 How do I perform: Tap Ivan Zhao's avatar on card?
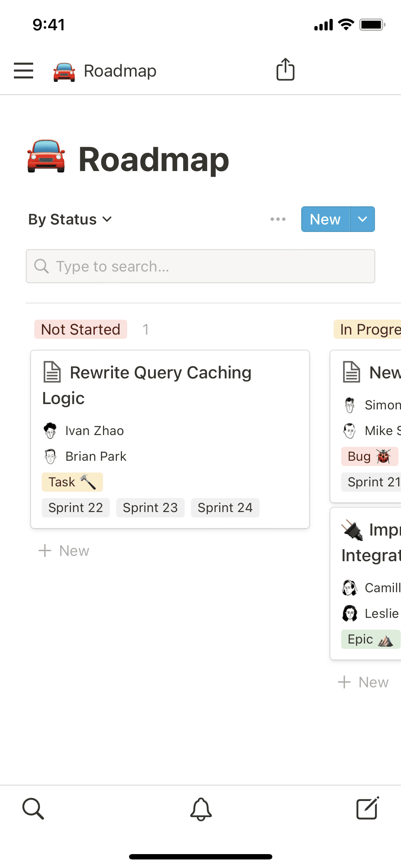tap(50, 430)
